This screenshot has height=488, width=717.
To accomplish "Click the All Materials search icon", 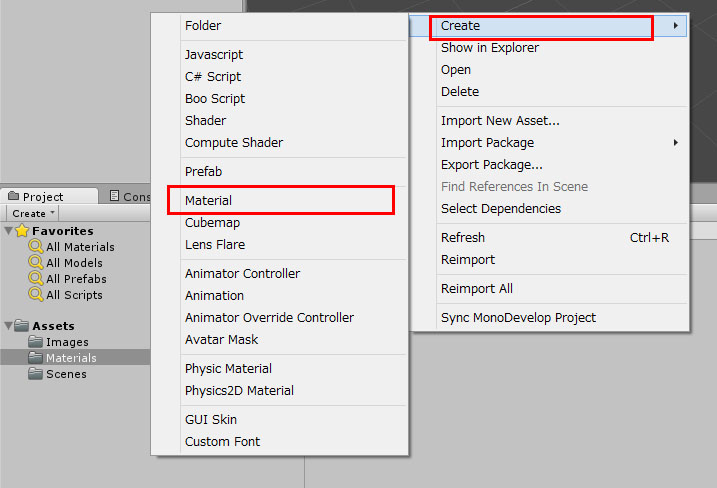I will [x=36, y=247].
